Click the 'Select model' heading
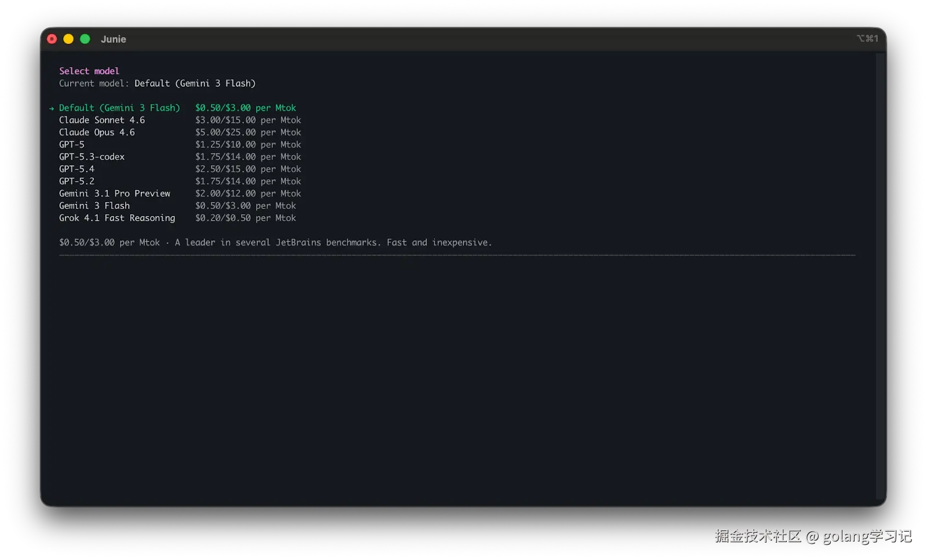This screenshot has height=560, width=927. (x=89, y=71)
